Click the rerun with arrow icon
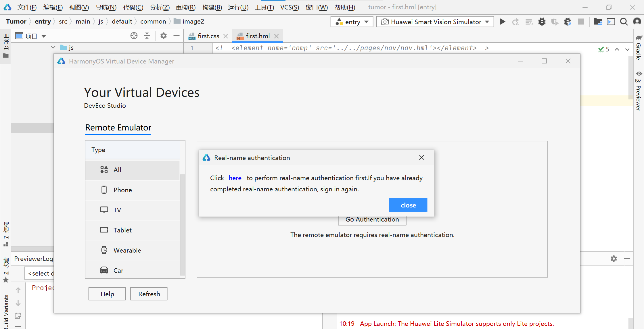 pos(515,22)
